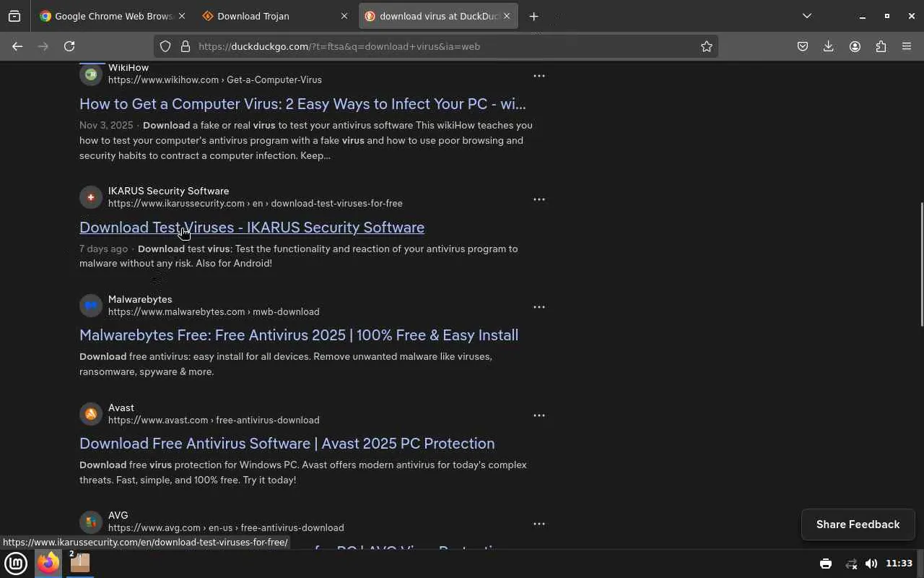Screen dimensions: 924x578
Task: Bookmark this page with the star
Action: point(707,46)
